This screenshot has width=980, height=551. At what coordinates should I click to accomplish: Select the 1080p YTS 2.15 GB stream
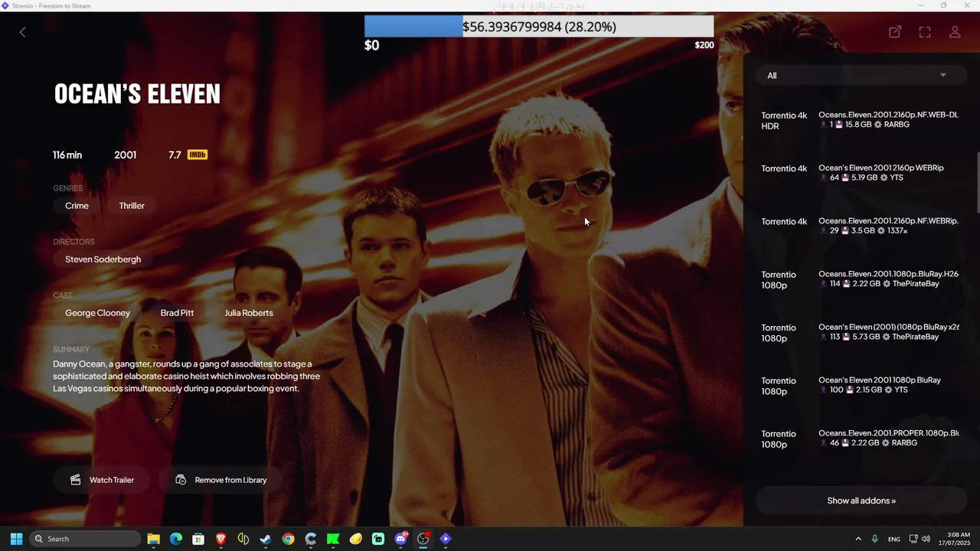(x=861, y=386)
